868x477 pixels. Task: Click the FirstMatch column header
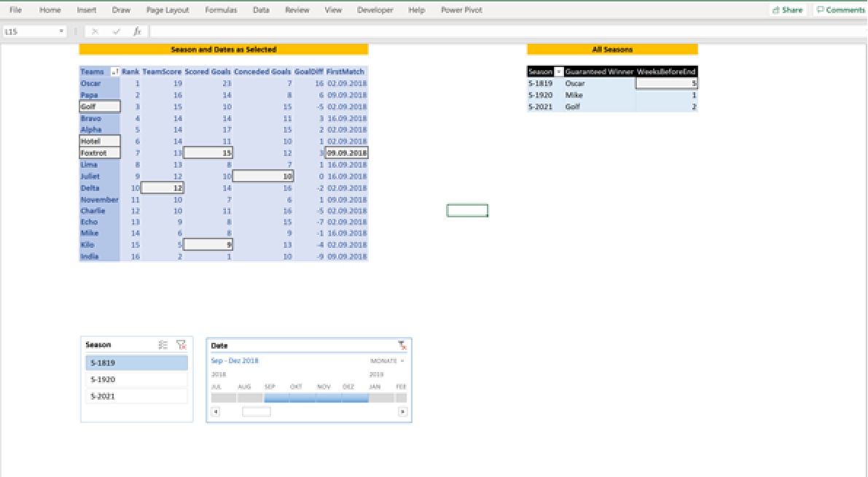pyautogui.click(x=345, y=71)
